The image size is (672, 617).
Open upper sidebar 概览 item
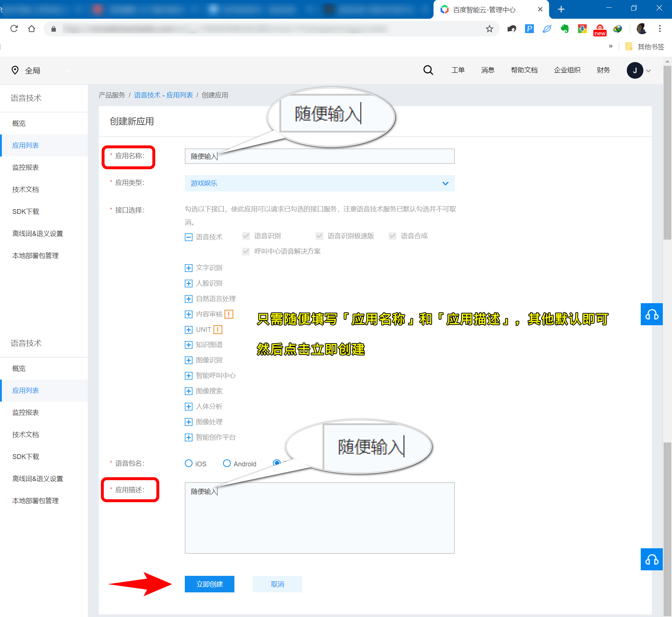[x=44, y=123]
